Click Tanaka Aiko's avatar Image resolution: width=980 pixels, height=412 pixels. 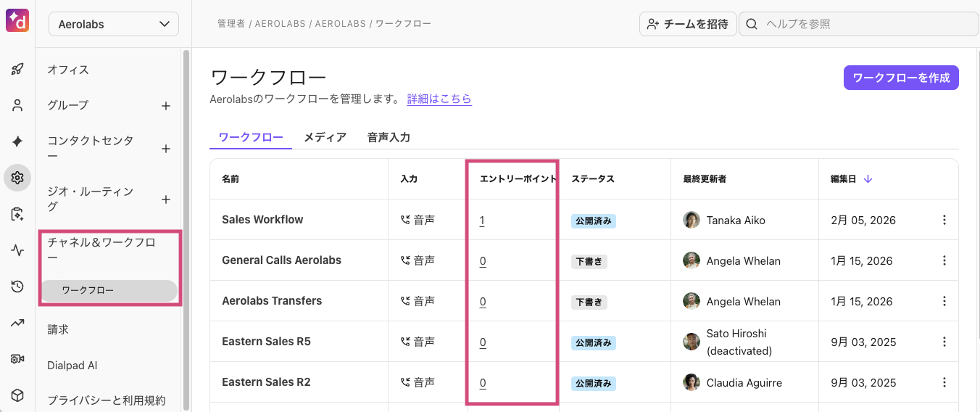[x=692, y=220]
